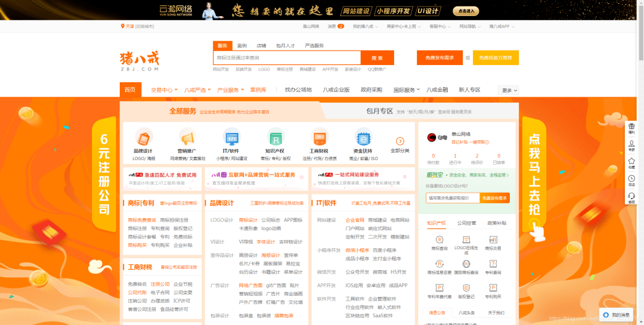
Task: Expand the 猪八戒APP dropdown
Action: click(x=501, y=26)
